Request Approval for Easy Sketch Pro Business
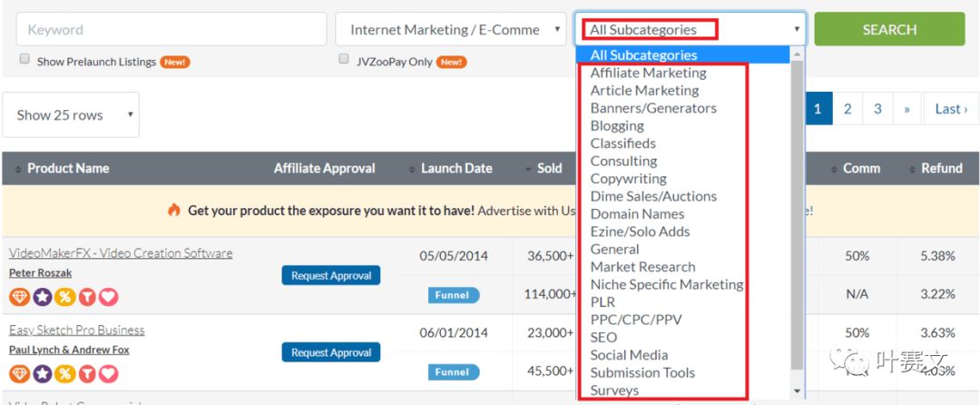Screen dimensions: 980x405 [x=330, y=352]
